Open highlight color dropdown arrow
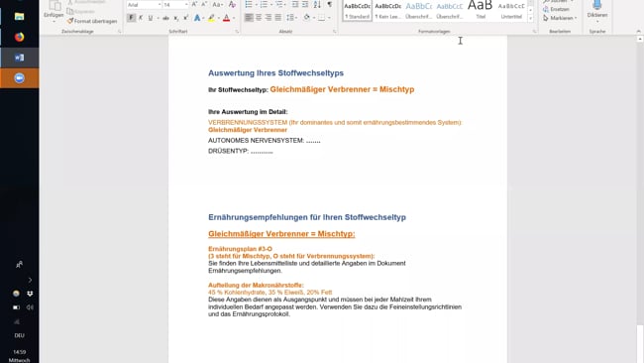644x363 pixels. pos(219,18)
